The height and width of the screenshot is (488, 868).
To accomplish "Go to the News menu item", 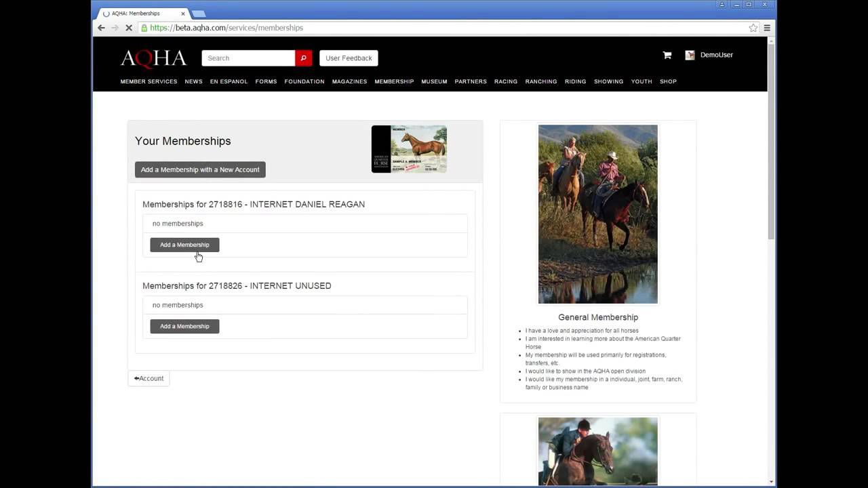I will [193, 81].
